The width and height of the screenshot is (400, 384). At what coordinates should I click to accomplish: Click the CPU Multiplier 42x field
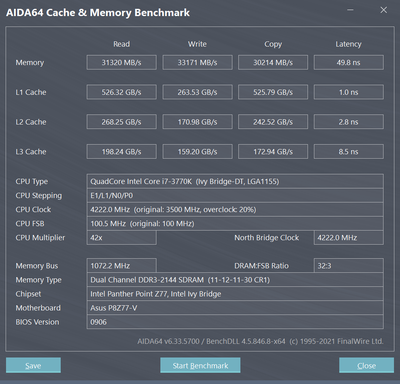121,238
